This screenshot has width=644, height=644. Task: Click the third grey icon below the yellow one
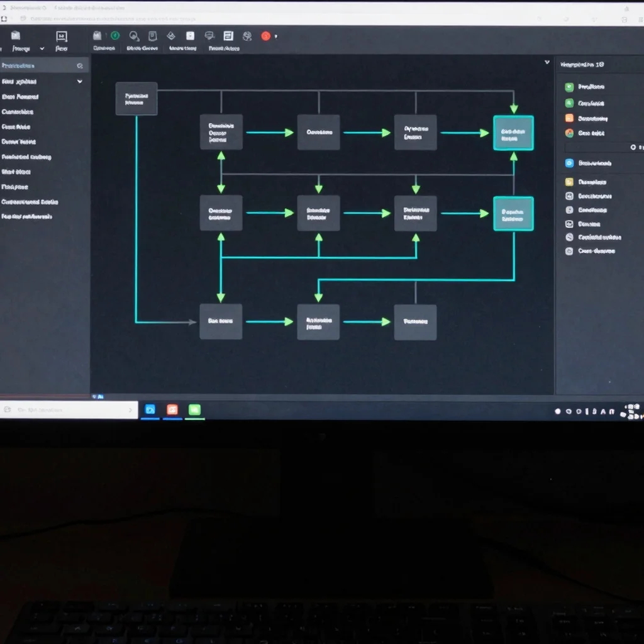click(569, 224)
